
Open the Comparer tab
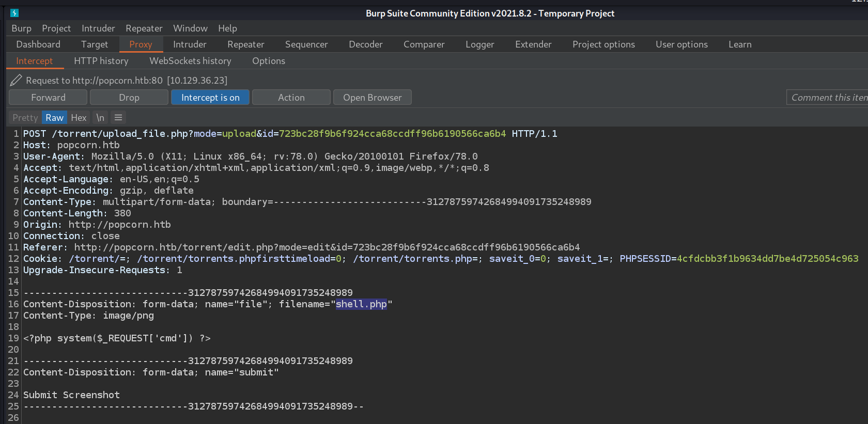click(x=424, y=44)
